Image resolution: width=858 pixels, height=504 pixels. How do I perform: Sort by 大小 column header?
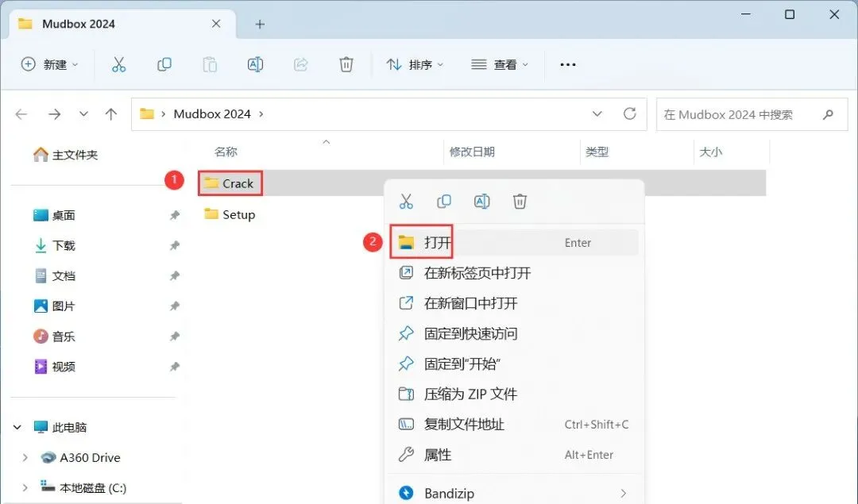coord(711,152)
